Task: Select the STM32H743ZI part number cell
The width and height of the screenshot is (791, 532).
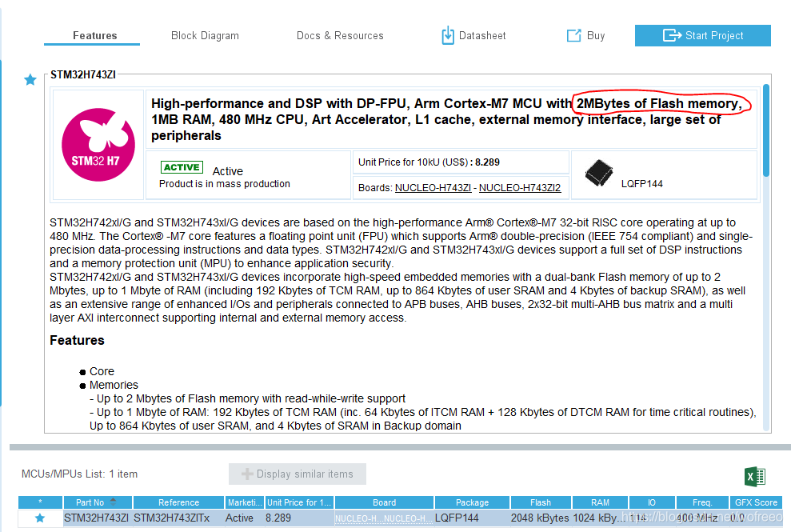Action: [x=96, y=518]
